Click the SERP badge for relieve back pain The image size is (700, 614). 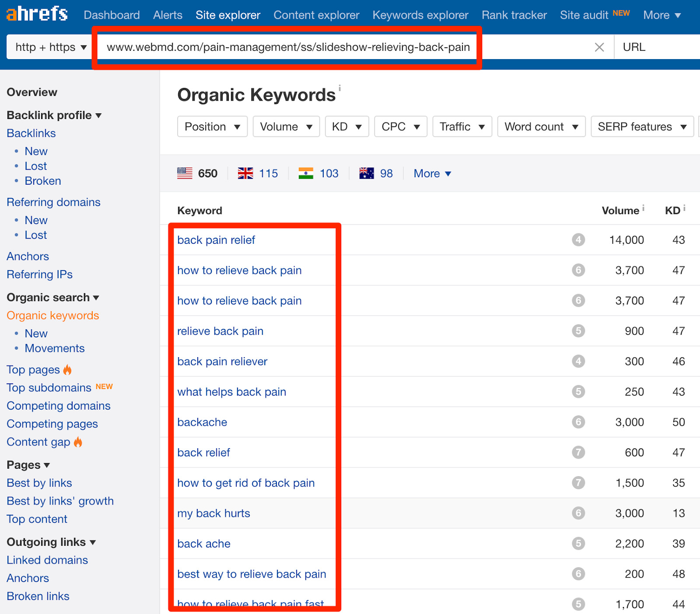point(578,331)
